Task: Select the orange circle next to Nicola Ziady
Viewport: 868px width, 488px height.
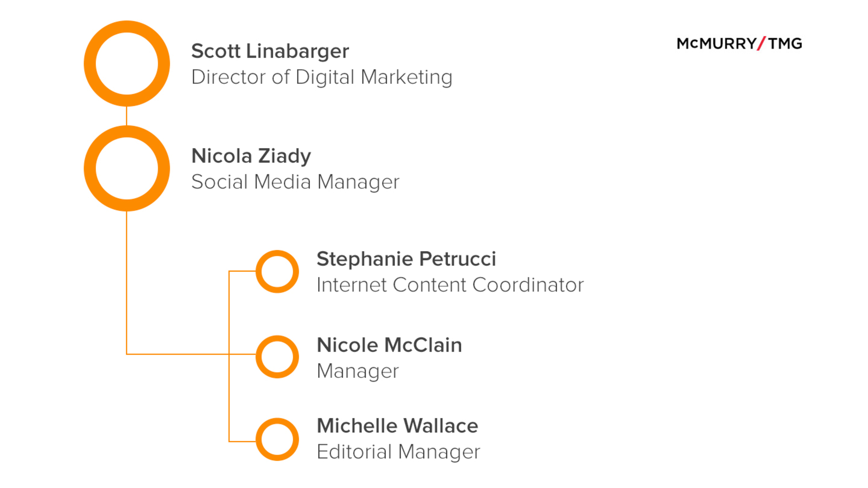Action: point(126,168)
